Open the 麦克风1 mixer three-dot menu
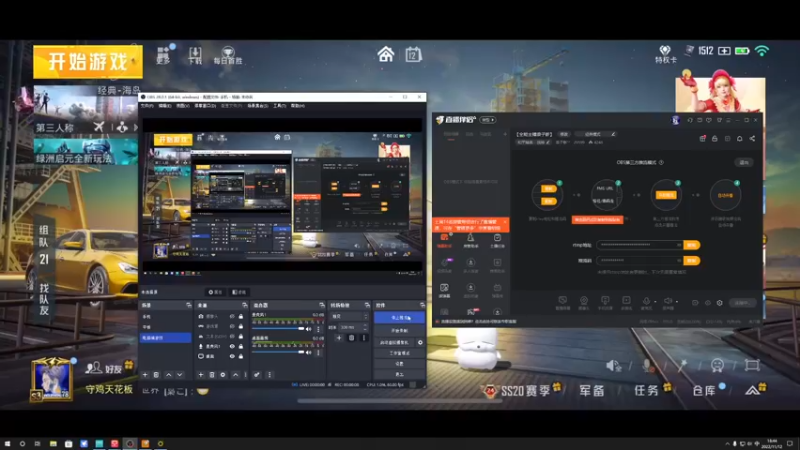Viewport: 800px width, 450px height. 318,329
